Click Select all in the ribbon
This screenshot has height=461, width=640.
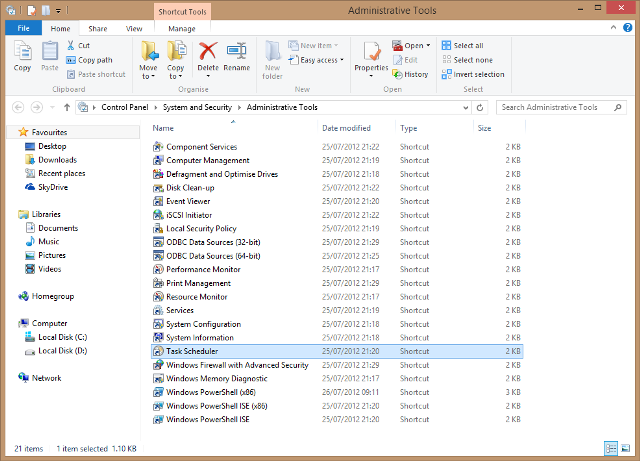tap(463, 45)
